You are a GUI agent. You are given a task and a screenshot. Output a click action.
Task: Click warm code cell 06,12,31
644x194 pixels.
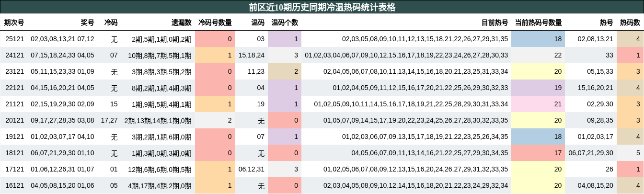pos(252,169)
